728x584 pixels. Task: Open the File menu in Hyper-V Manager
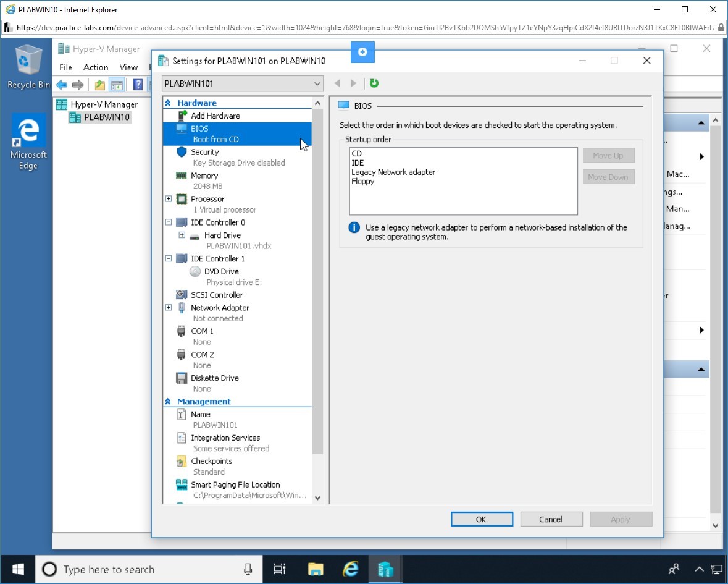tap(65, 67)
